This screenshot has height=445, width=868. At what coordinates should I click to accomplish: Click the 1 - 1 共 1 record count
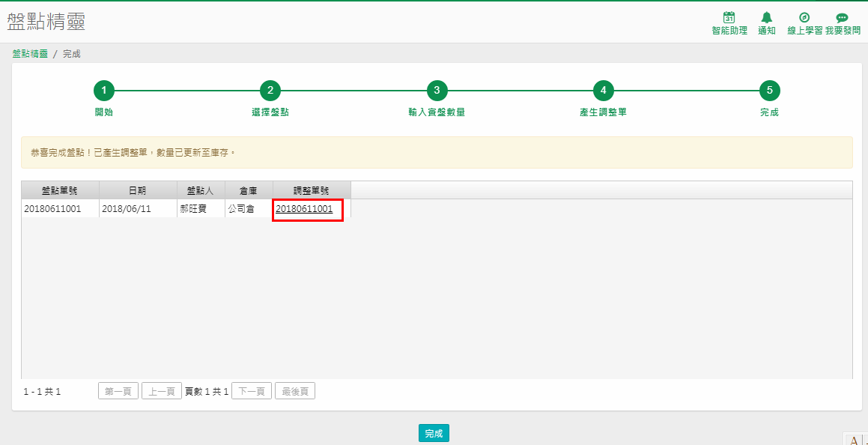tap(42, 391)
